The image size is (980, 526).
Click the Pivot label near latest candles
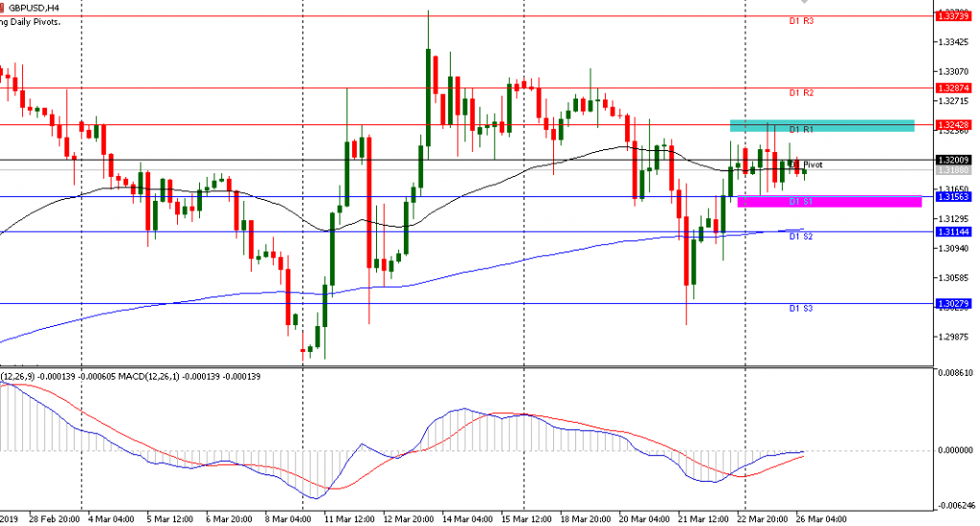coord(812,164)
